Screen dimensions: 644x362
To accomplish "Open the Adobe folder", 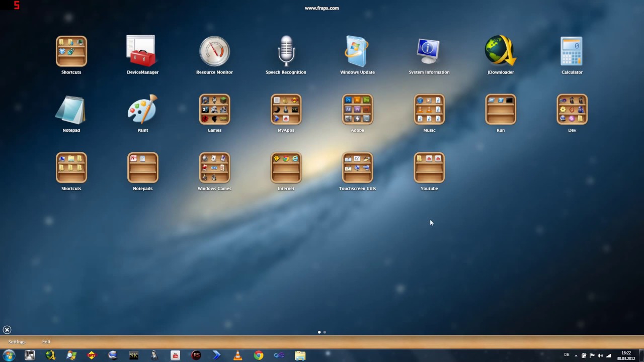I will point(357,109).
